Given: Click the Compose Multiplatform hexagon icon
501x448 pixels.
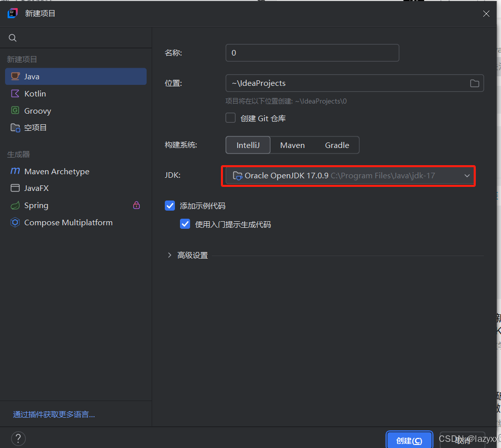Looking at the screenshot, I should coord(15,222).
